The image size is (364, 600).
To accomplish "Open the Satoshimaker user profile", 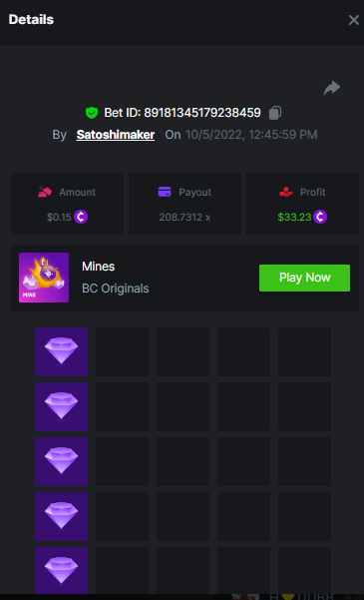I will click(x=116, y=135).
